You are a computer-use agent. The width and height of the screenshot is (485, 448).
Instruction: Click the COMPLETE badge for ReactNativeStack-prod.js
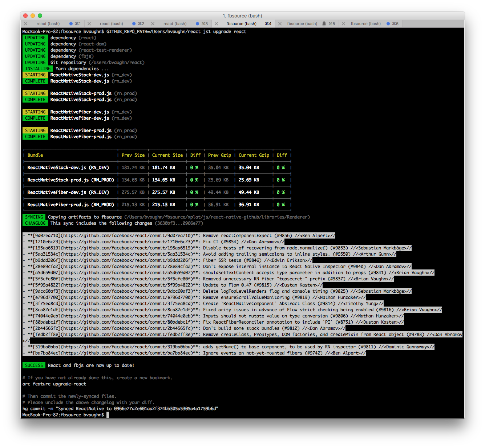(35, 100)
